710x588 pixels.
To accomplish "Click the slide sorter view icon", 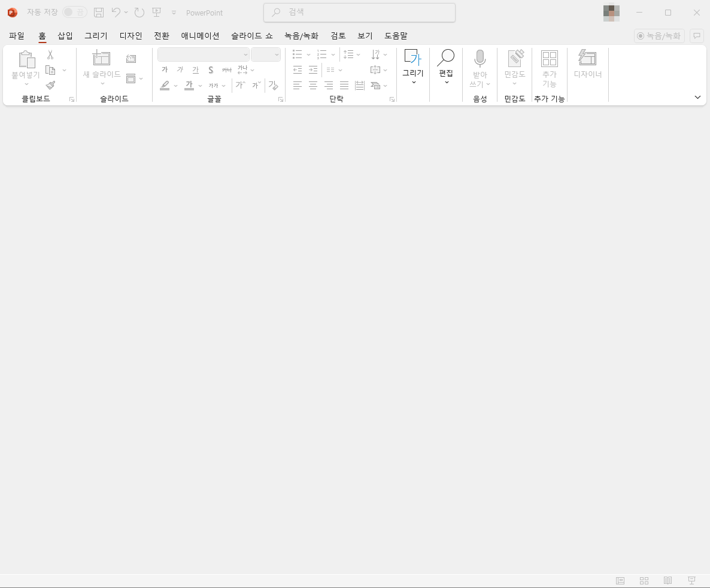I will [x=644, y=581].
